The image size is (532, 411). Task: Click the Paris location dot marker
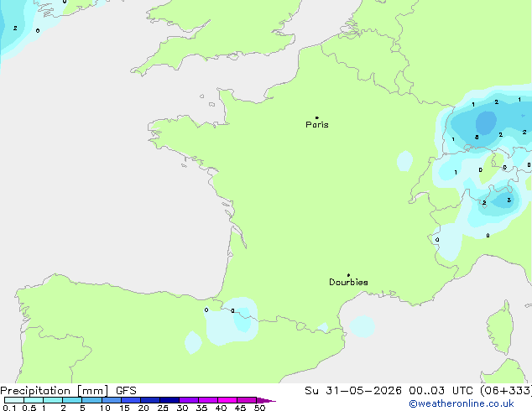317,117
